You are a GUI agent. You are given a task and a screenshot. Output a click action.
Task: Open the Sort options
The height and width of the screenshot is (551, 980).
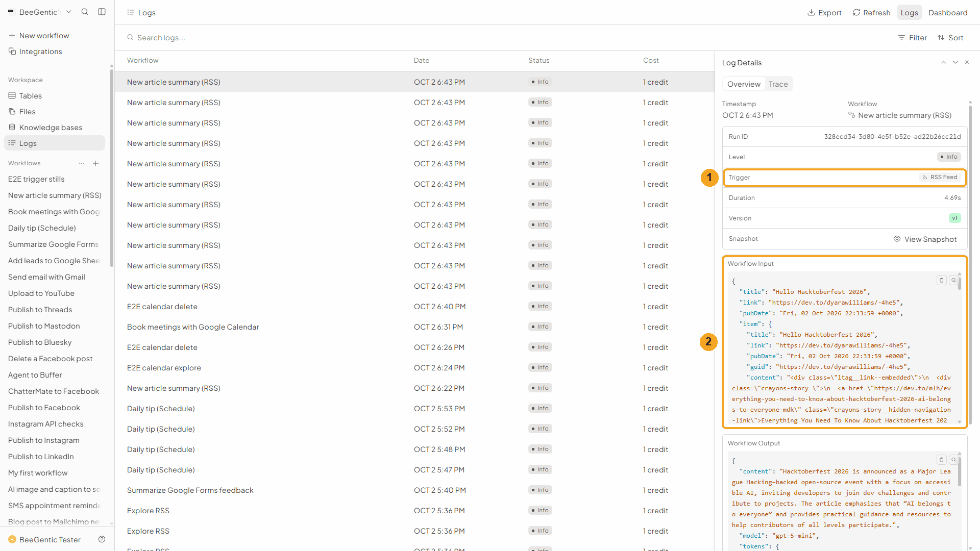coord(950,37)
